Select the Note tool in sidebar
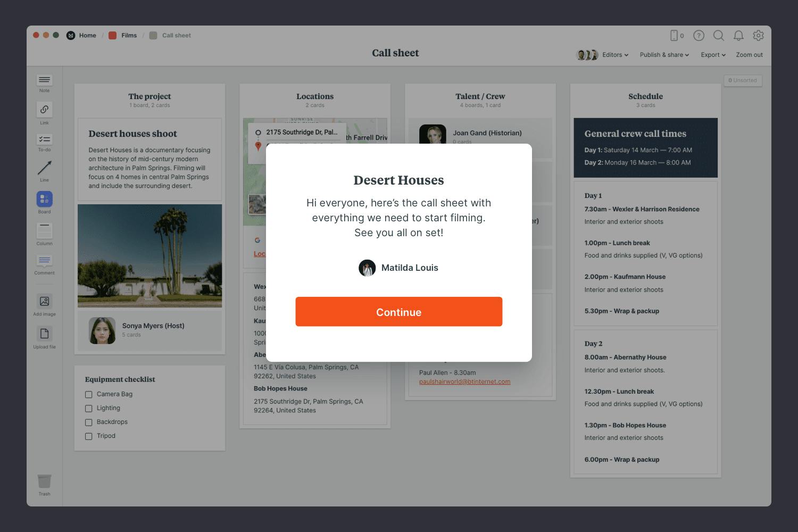 [x=44, y=80]
